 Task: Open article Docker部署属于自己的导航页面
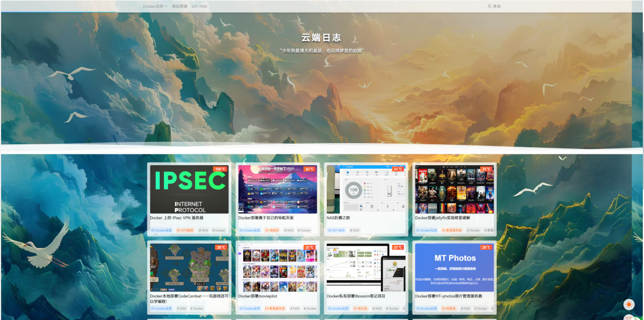click(x=266, y=218)
